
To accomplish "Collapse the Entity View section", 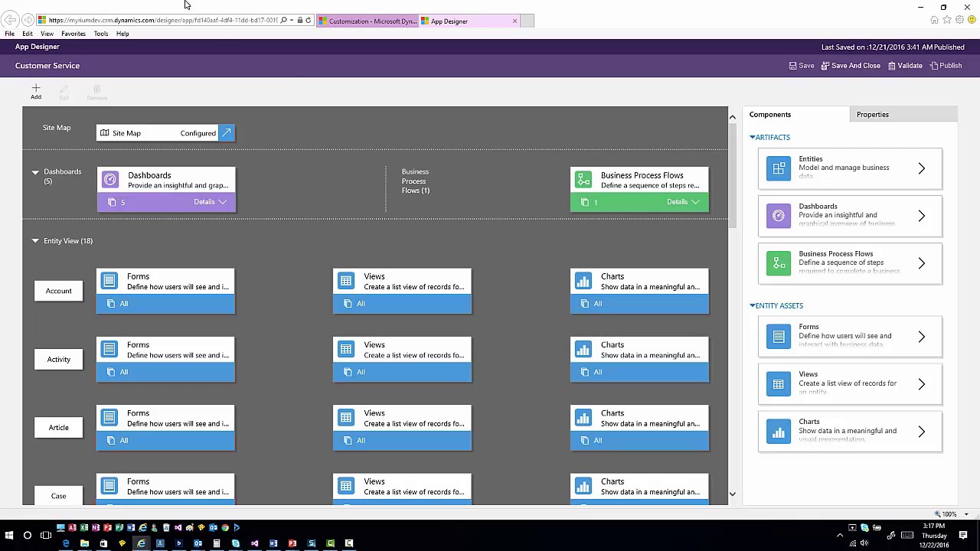I will (35, 241).
